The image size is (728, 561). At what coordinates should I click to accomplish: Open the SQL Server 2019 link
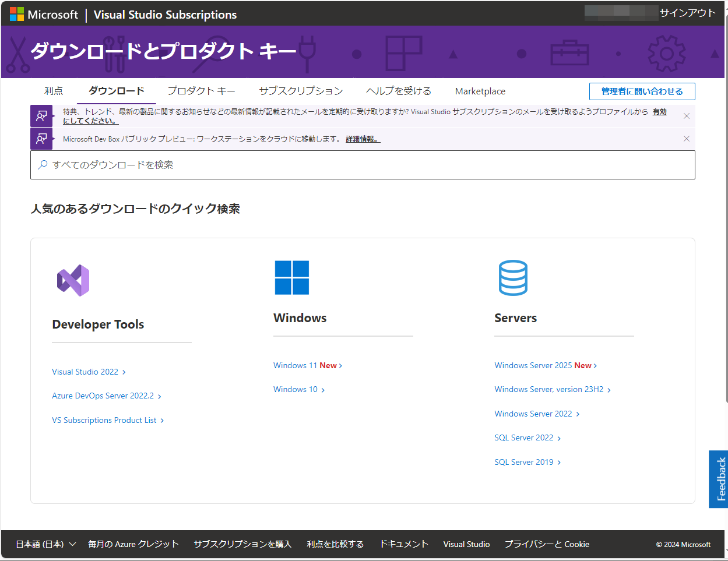click(527, 462)
